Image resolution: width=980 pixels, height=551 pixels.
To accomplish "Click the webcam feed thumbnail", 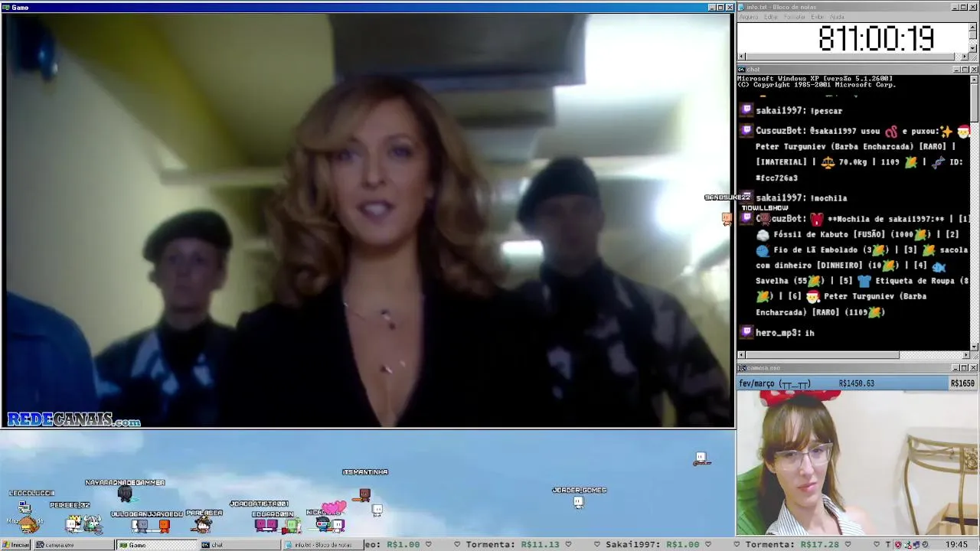I will click(858, 462).
